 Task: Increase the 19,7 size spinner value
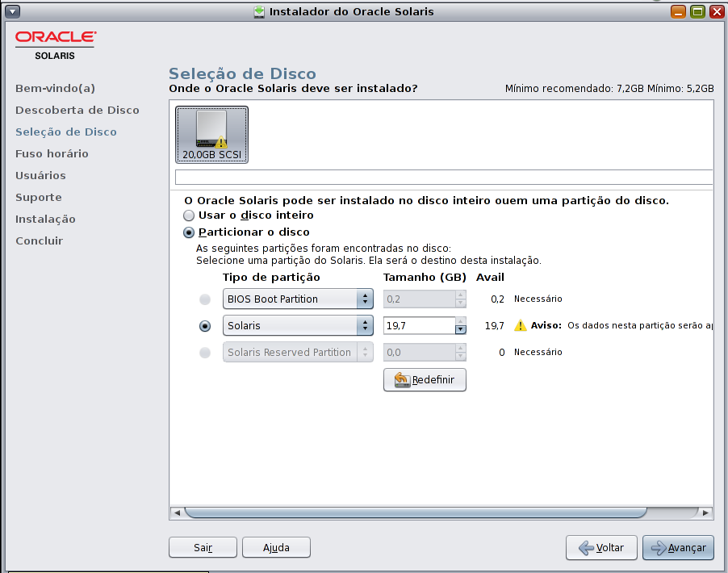[461, 321]
